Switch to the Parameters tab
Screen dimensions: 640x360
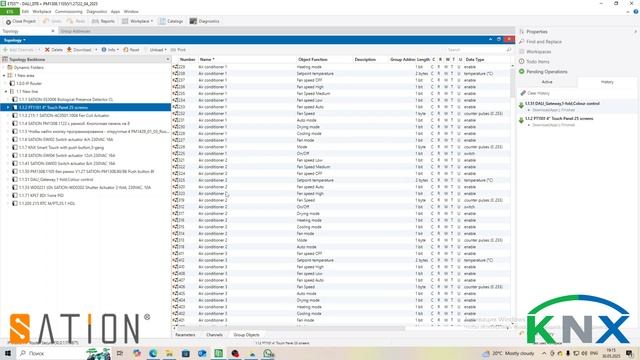pyautogui.click(x=185, y=335)
